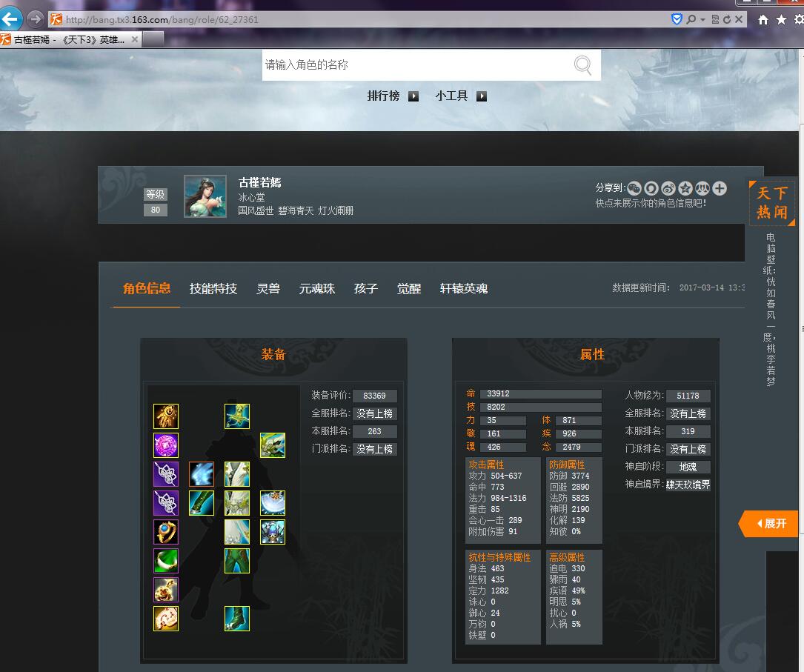The image size is (804, 672).
Task: Share the character to QQ Zone
Action: pyautogui.click(x=685, y=189)
